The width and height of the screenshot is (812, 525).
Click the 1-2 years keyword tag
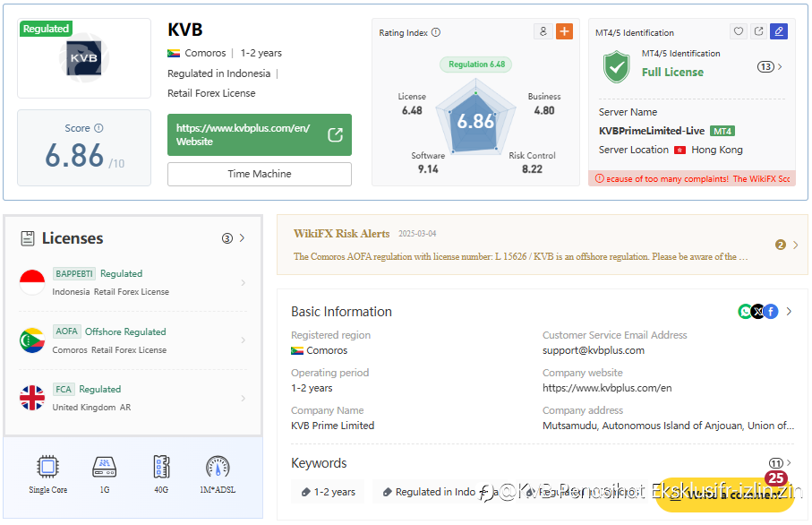(x=329, y=492)
